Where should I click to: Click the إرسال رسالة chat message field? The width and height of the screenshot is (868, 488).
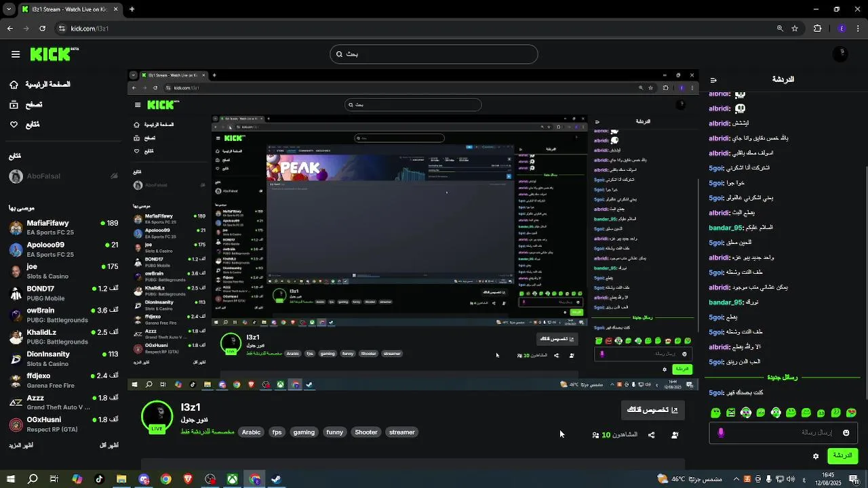click(783, 432)
